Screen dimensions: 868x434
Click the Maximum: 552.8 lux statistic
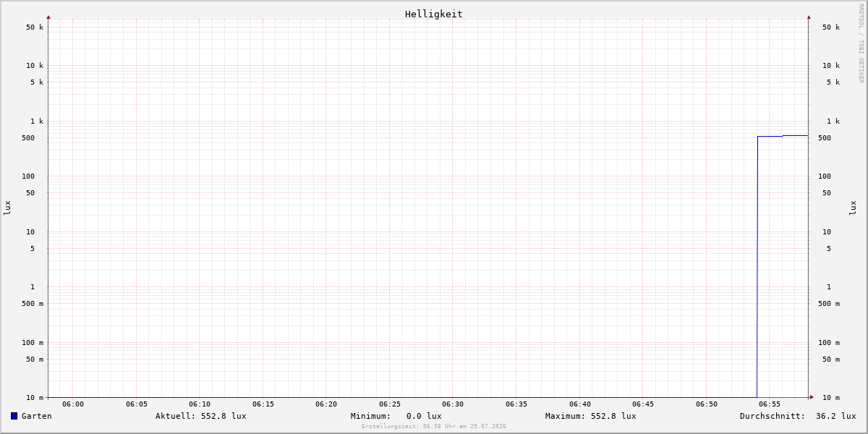coord(591,416)
